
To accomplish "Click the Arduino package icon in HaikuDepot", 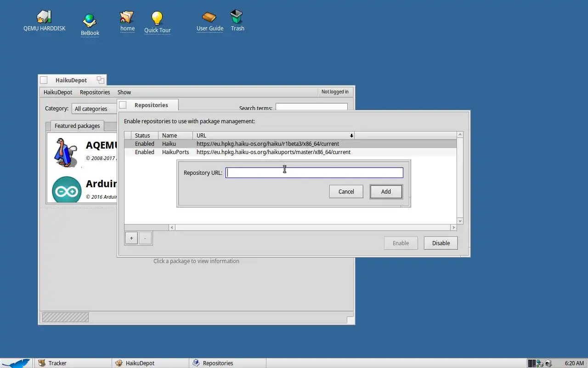I will point(67,190).
